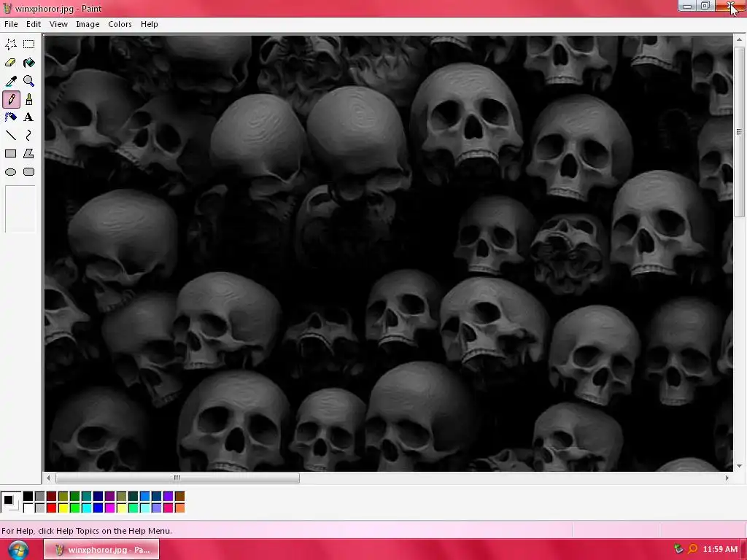The image size is (747, 560).
Task: Select the olive color swatch in the top row
Action: tap(63, 496)
